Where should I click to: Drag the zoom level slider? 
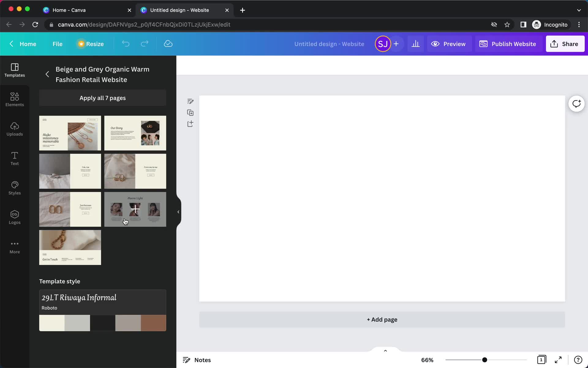pyautogui.click(x=484, y=359)
